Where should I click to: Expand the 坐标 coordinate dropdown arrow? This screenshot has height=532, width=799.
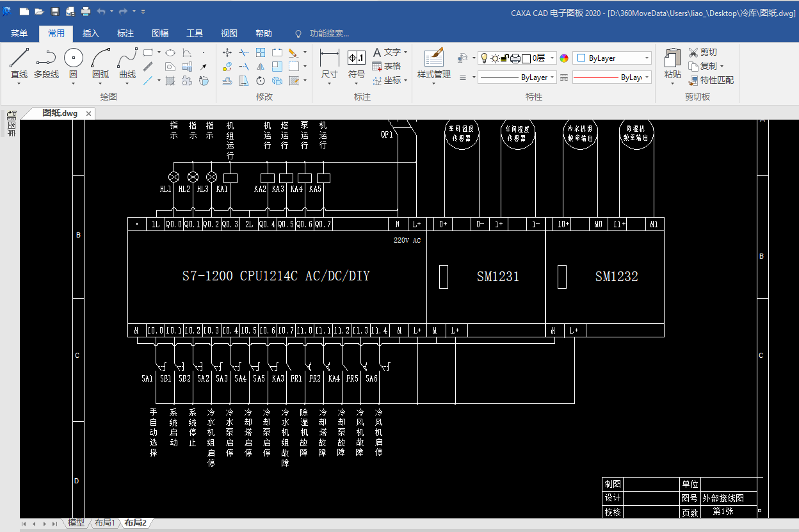point(406,81)
